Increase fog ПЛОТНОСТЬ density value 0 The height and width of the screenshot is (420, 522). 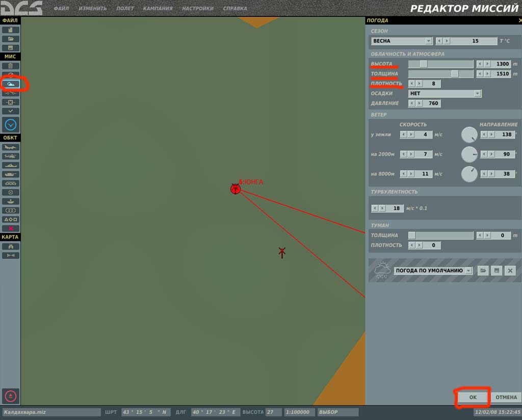[419, 245]
